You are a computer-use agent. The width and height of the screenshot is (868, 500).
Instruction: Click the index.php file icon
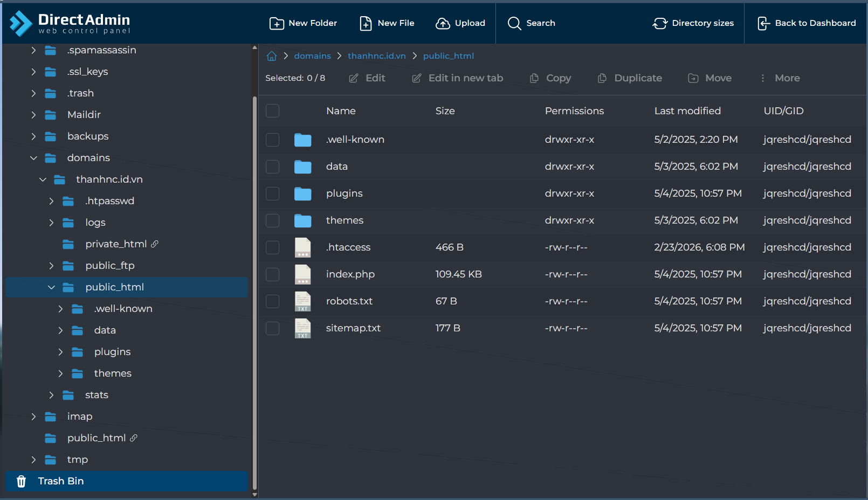302,274
